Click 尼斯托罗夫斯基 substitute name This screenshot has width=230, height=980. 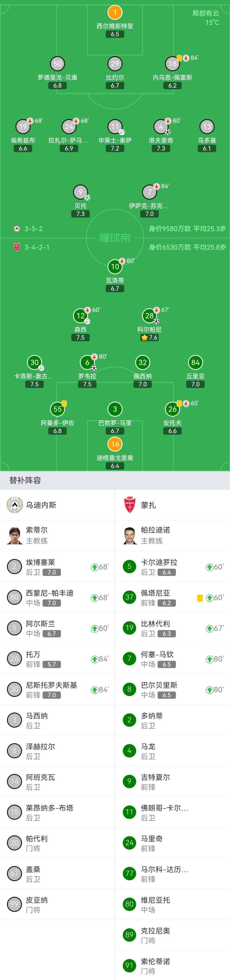(x=51, y=685)
